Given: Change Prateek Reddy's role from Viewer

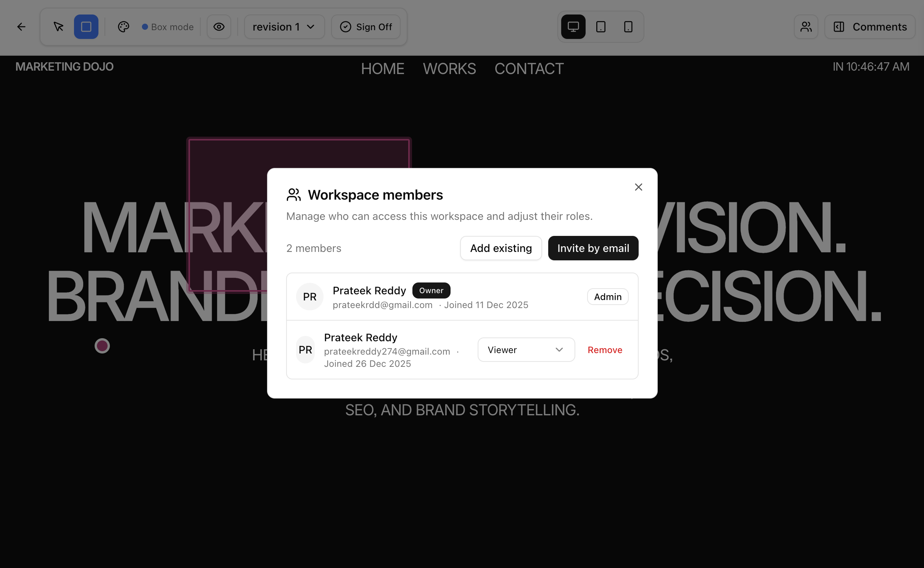Looking at the screenshot, I should pos(526,350).
